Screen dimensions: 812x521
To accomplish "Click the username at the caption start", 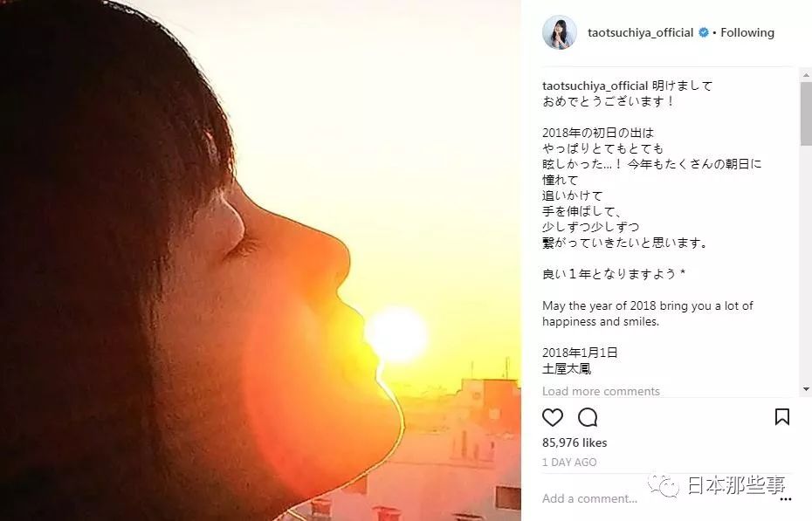I will 595,86.
